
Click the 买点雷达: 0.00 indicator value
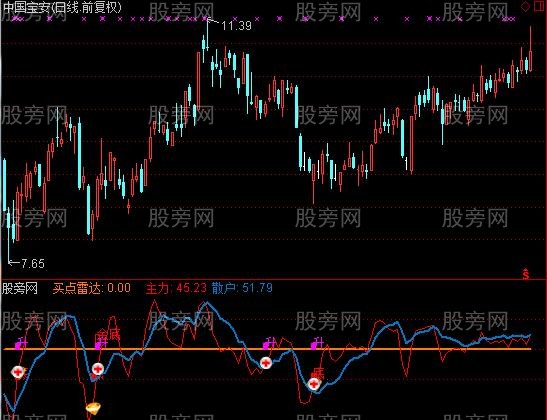click(x=92, y=288)
